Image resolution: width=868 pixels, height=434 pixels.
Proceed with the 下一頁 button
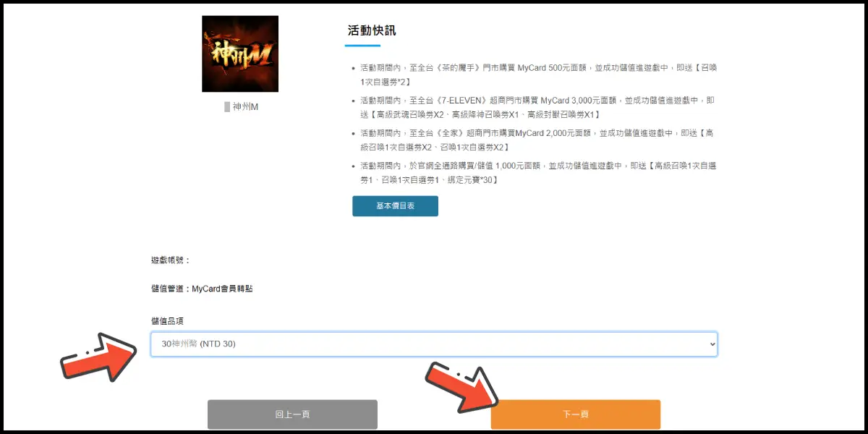coord(576,414)
